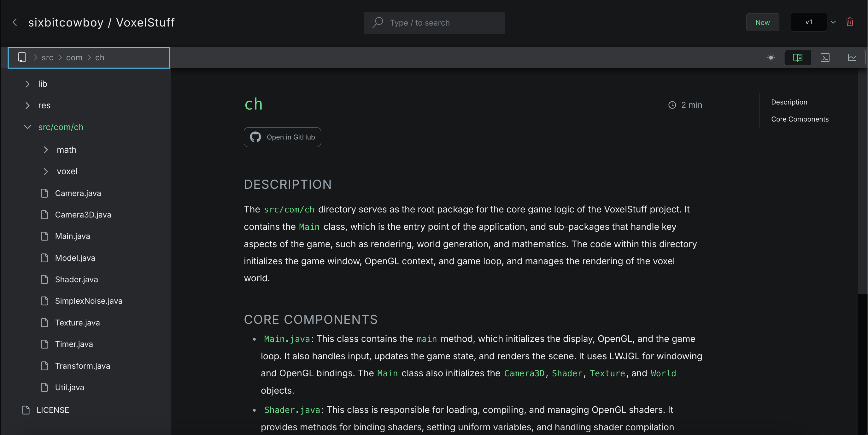The width and height of the screenshot is (868, 435).
Task: Click the Camera.java file icon
Action: coord(44,193)
